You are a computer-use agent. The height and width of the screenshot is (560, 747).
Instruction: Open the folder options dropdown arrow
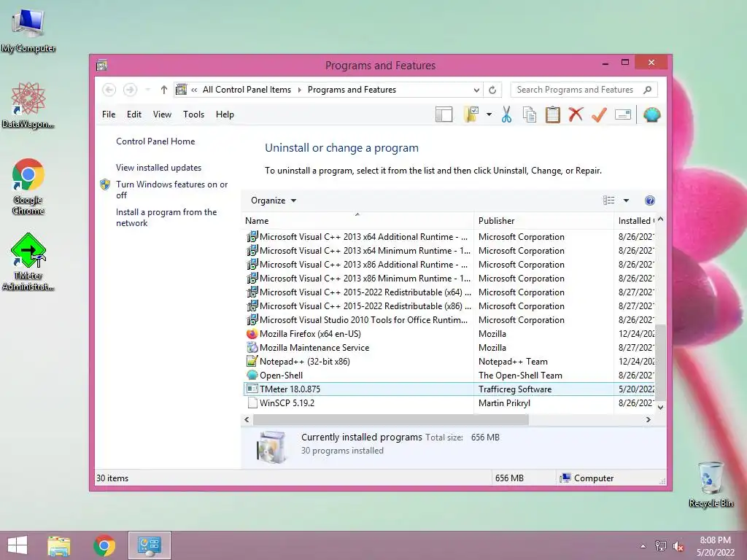[489, 114]
